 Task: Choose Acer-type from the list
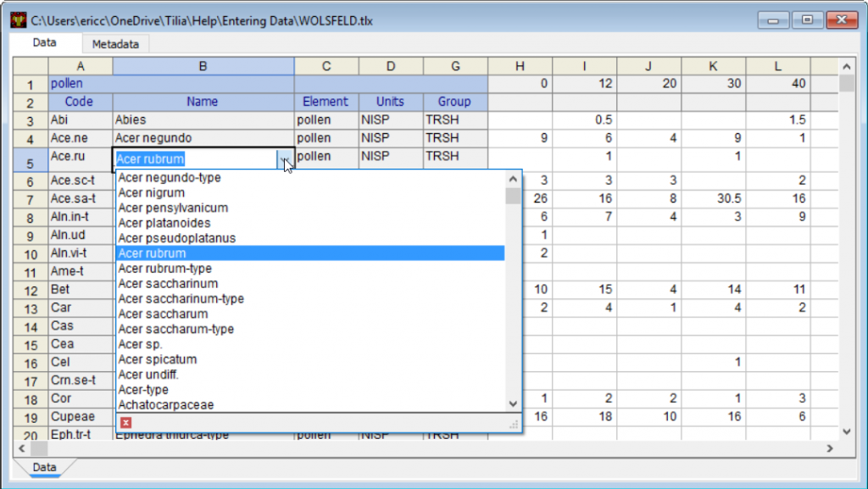(x=310, y=390)
